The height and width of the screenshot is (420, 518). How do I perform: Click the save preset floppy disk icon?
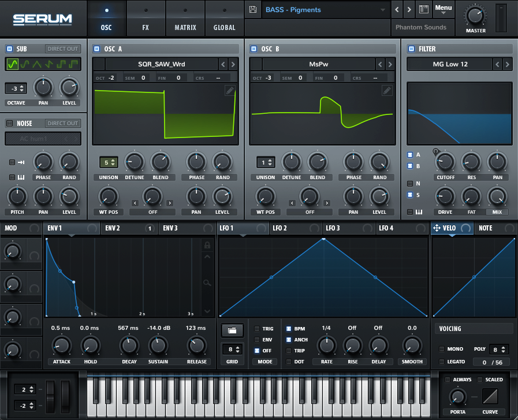click(x=252, y=10)
